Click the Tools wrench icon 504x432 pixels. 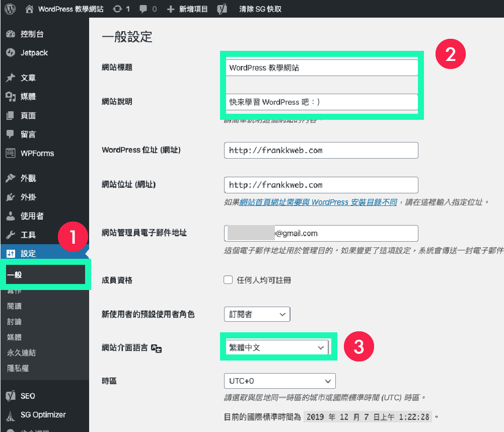[11, 235]
